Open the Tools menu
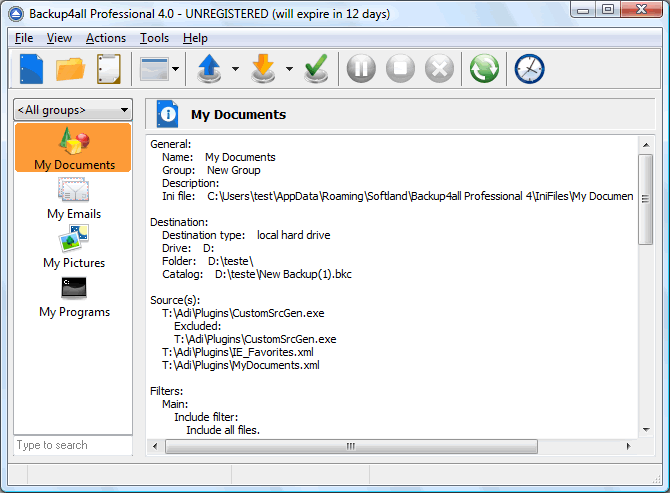This screenshot has height=493, width=670. pos(154,38)
